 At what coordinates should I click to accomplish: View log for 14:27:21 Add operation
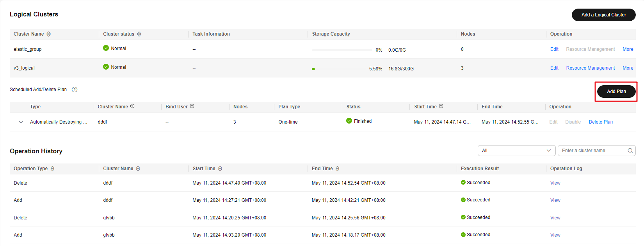(555, 200)
